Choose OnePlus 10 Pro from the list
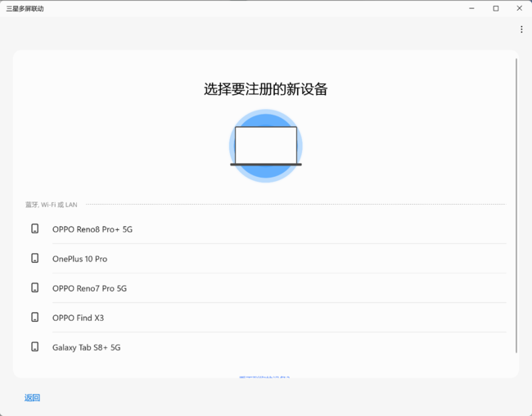 click(266, 259)
